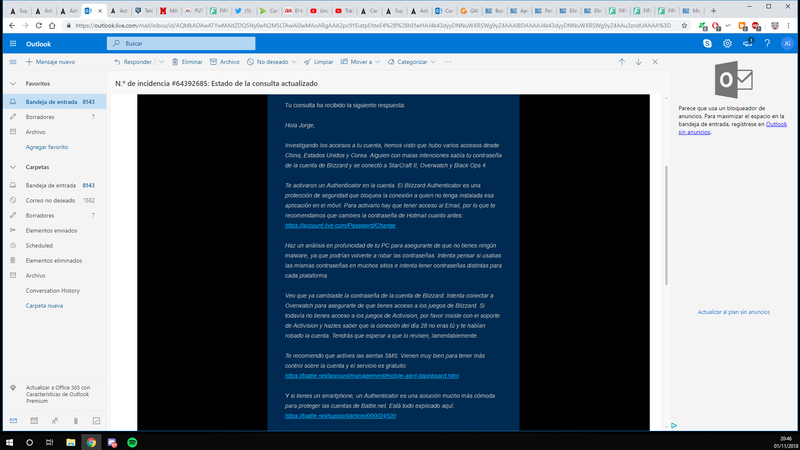Click Eliminar to delete message
The width and height of the screenshot is (800, 450).
tap(187, 62)
